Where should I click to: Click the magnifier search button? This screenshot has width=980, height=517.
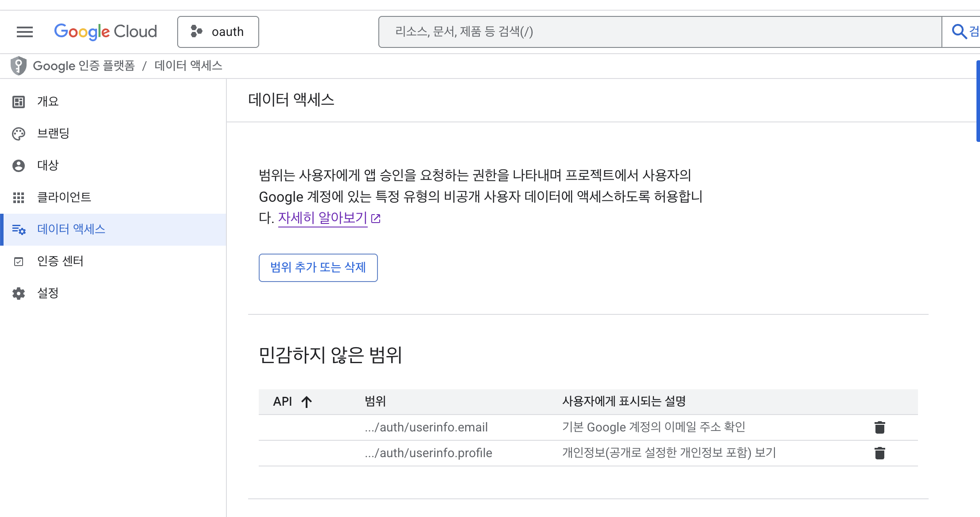(x=959, y=32)
